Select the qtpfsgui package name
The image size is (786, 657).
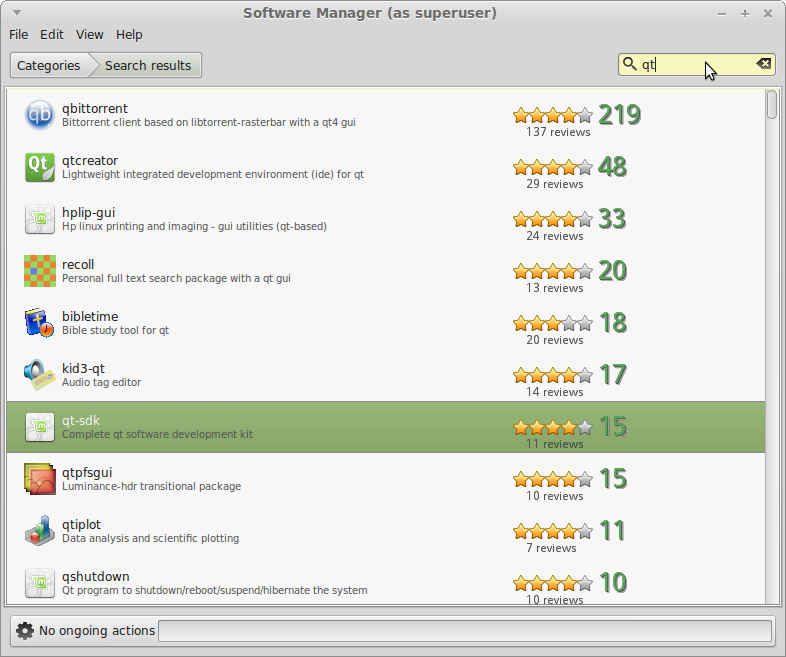(x=87, y=473)
